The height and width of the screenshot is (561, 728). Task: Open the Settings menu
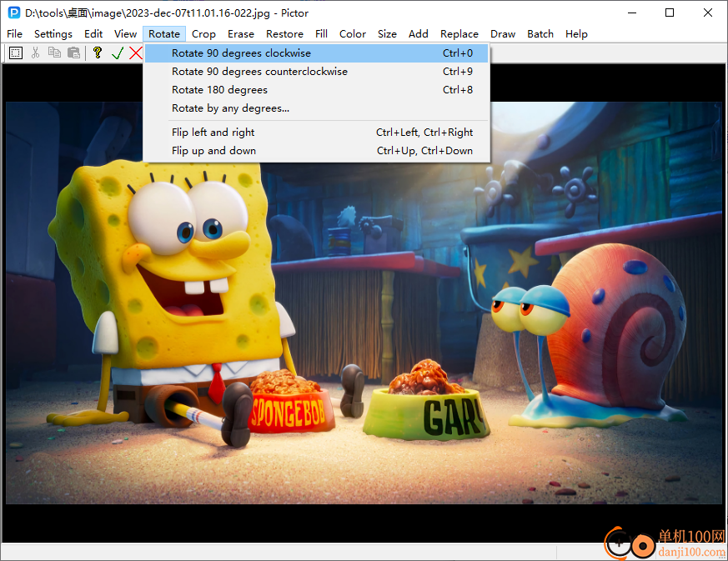coord(53,34)
